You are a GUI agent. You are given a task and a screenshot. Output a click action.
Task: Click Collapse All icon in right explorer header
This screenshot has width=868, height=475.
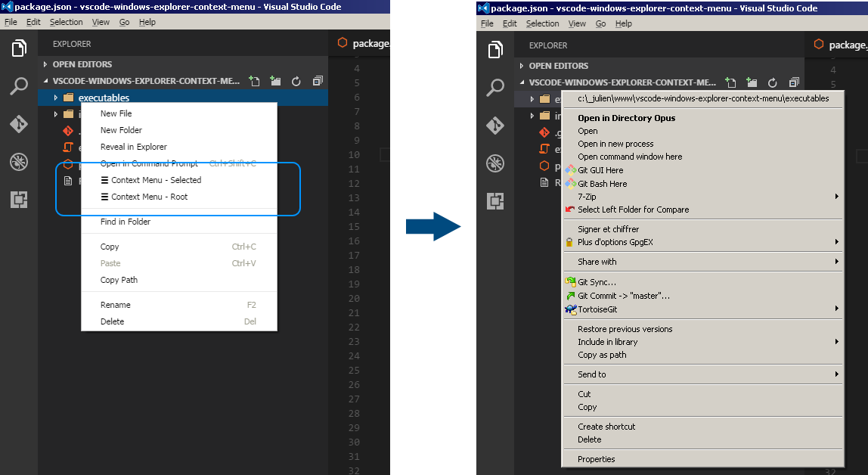click(794, 83)
